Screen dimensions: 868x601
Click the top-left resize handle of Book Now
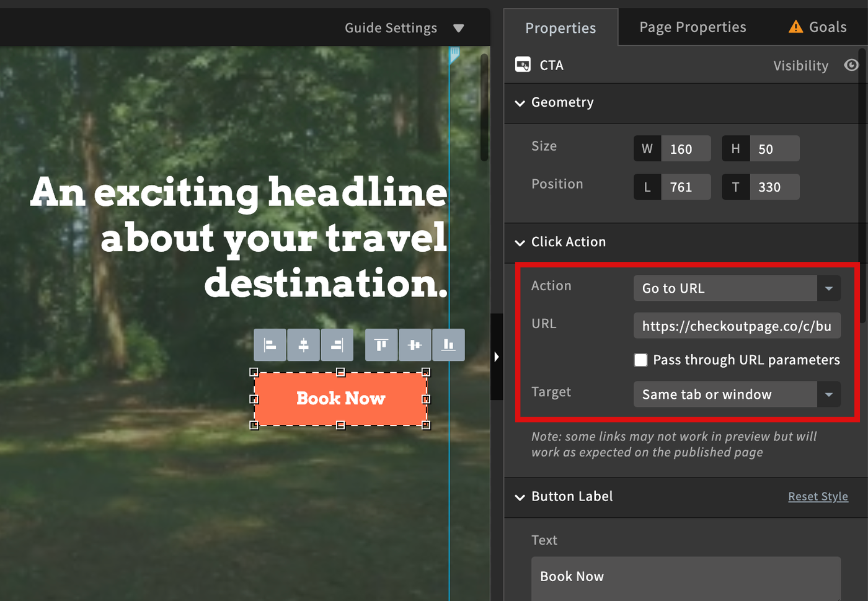pos(254,372)
